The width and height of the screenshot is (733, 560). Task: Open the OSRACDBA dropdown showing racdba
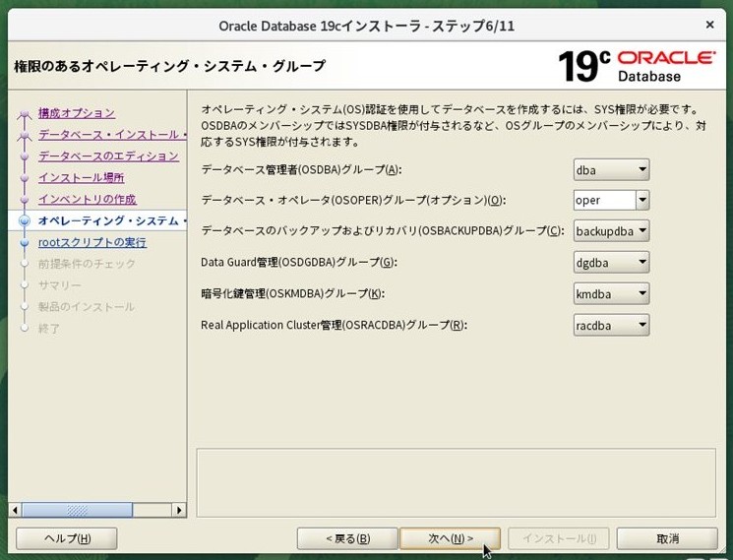pos(611,325)
